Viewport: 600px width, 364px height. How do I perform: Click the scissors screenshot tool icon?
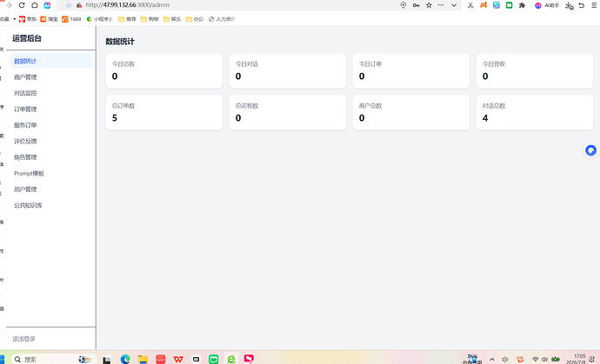470,5
